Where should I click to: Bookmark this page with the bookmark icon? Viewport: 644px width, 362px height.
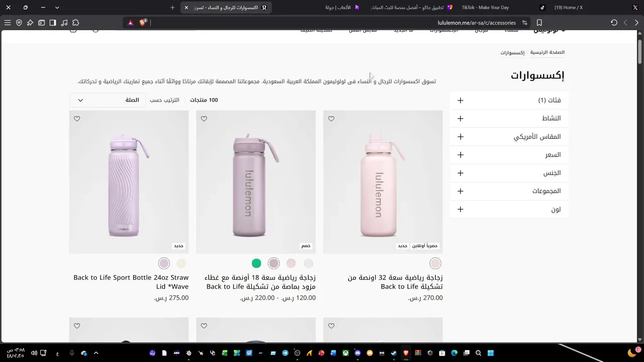[x=539, y=23]
